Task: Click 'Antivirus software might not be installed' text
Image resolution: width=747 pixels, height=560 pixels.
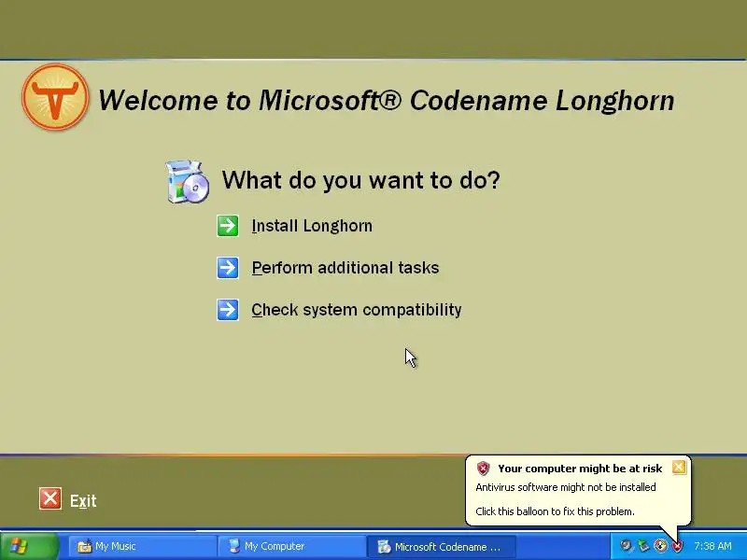Action: pos(566,487)
